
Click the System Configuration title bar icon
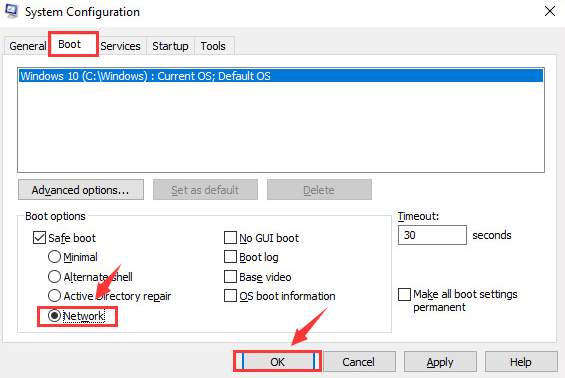tap(12, 10)
